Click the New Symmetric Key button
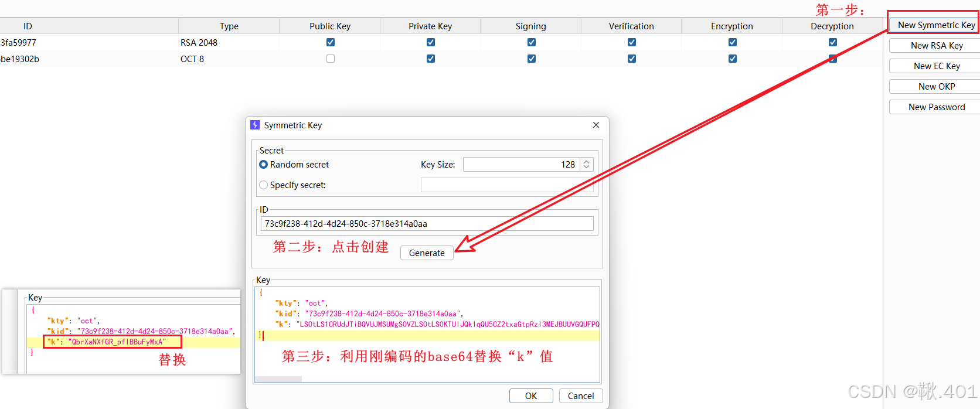 pos(934,25)
